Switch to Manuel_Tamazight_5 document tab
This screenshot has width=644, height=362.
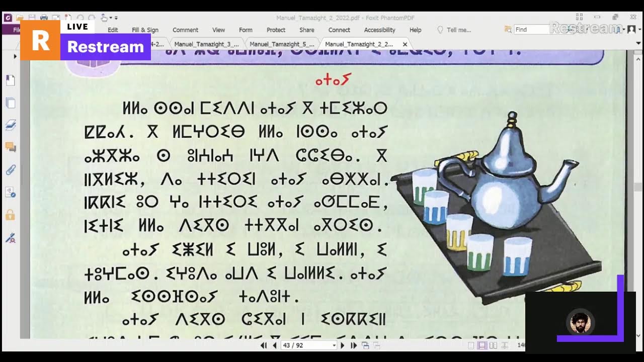click(x=282, y=44)
